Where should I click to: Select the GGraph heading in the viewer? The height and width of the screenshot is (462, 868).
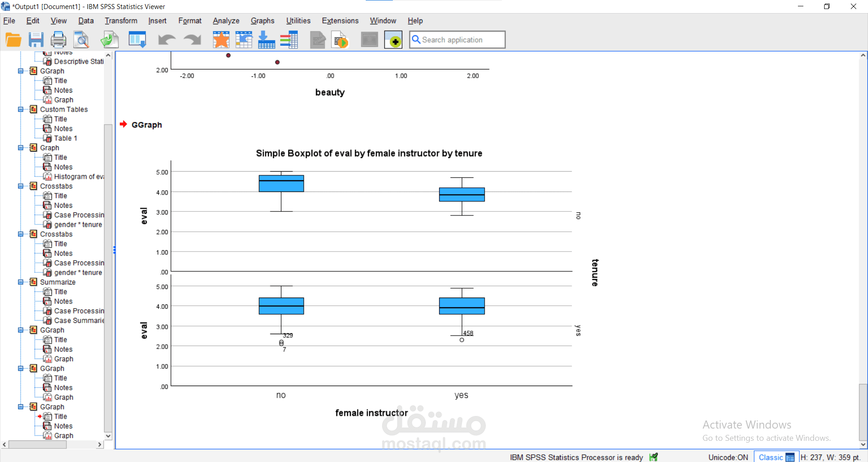point(146,125)
